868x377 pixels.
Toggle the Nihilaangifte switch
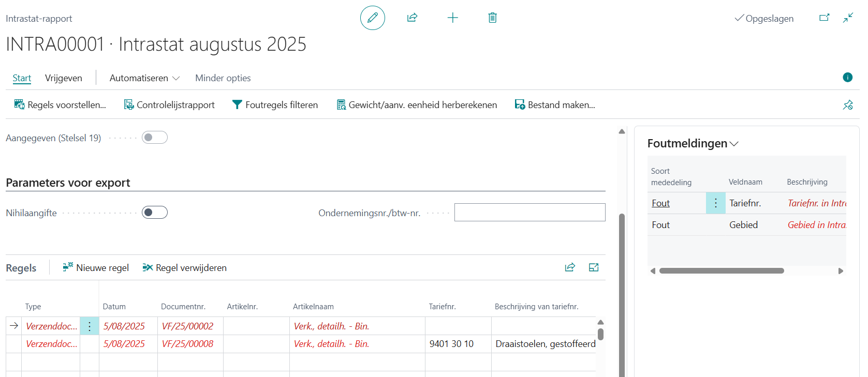(x=155, y=213)
